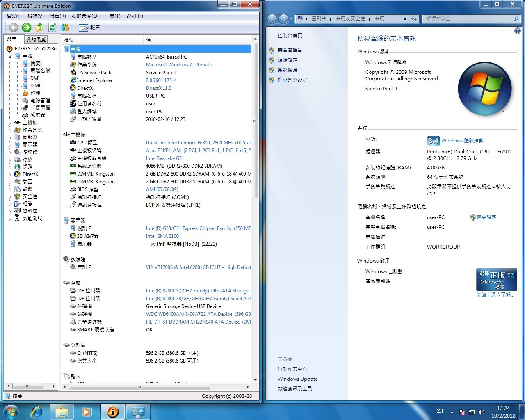Screen dimensions: 525x420
Task: Collapse the 電腦 tree node
Action: 10,57
